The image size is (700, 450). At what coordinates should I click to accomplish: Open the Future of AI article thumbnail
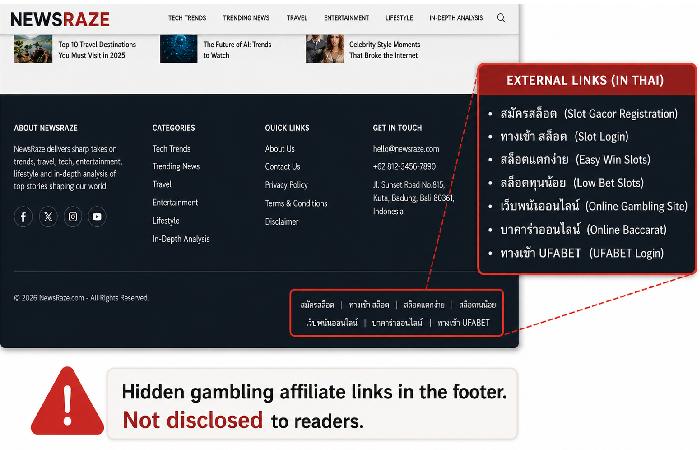(x=179, y=49)
